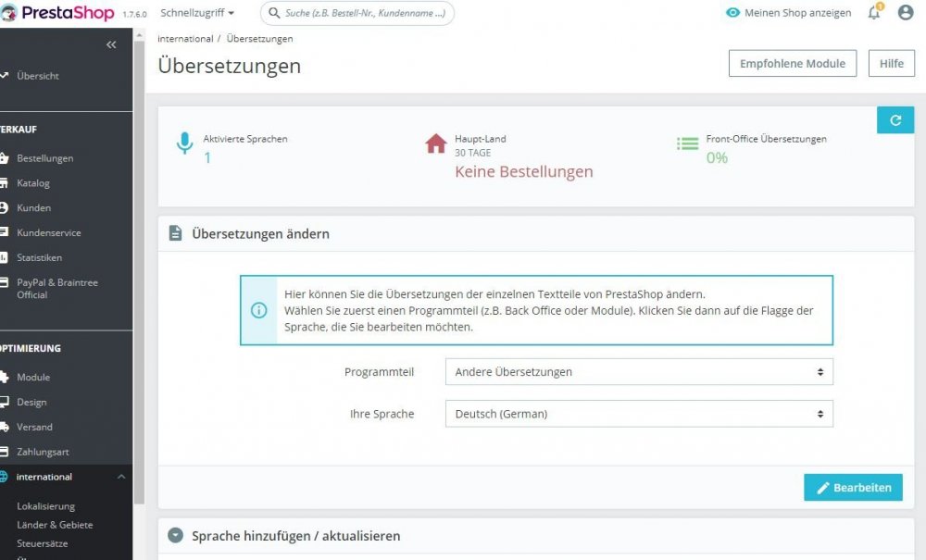Click the Haupt-Land house icon

pyautogui.click(x=436, y=143)
